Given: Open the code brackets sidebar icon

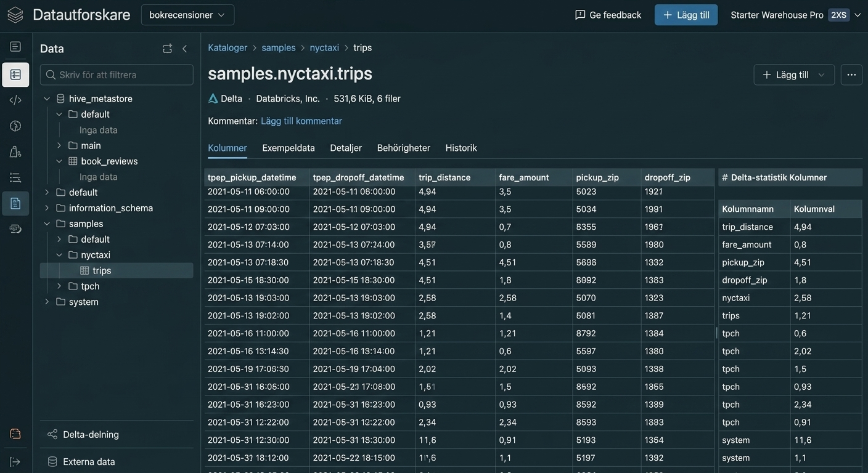Looking at the screenshot, I should coord(15,100).
